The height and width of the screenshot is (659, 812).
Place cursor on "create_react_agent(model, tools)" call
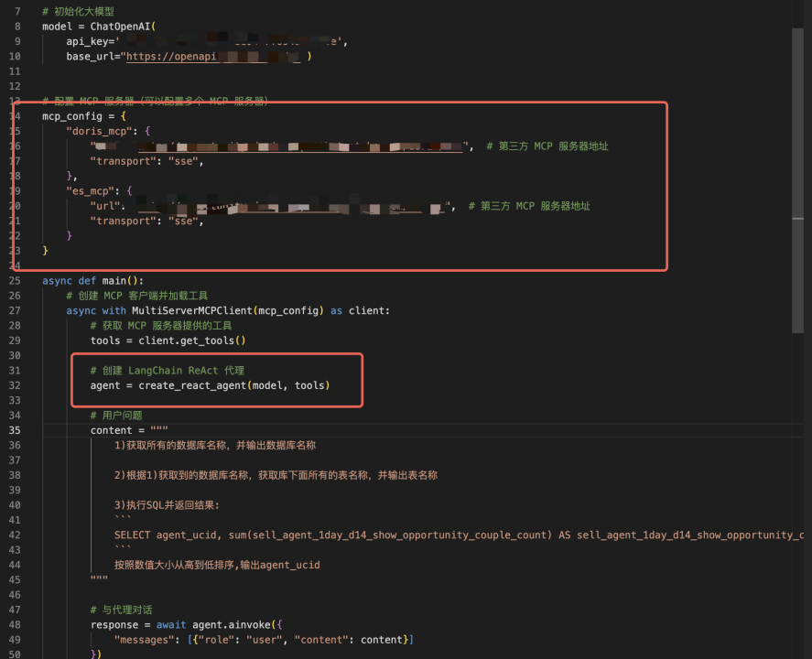[234, 385]
